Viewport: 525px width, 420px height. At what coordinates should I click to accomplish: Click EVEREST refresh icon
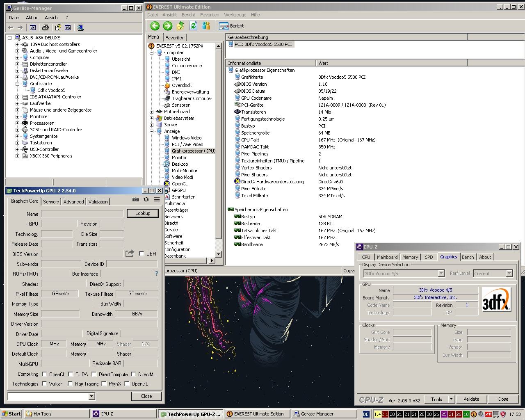193,26
